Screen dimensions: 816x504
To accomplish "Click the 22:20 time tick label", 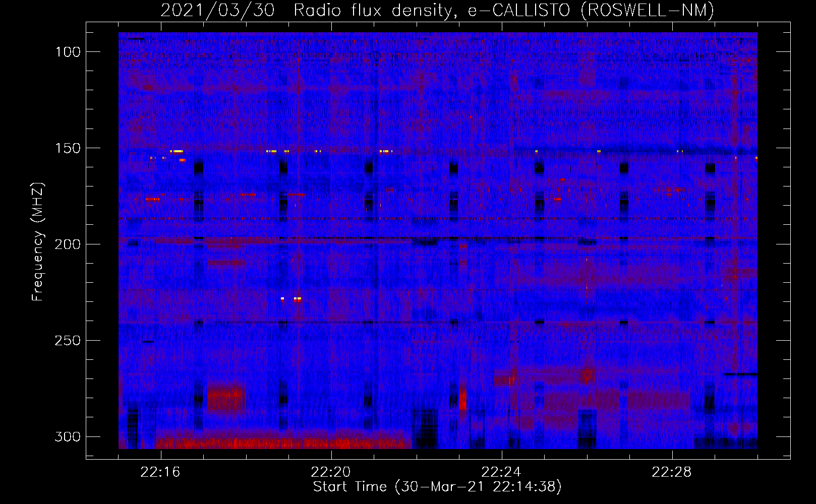I will tap(331, 472).
